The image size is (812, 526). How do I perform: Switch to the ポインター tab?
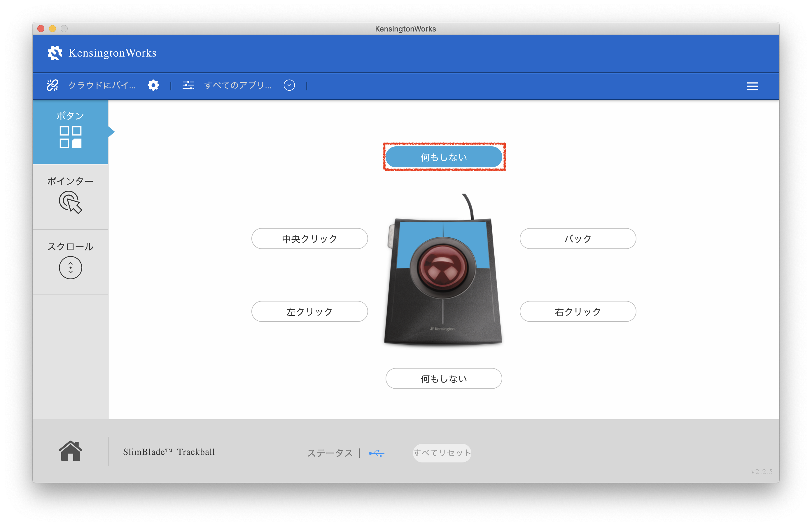(70, 197)
